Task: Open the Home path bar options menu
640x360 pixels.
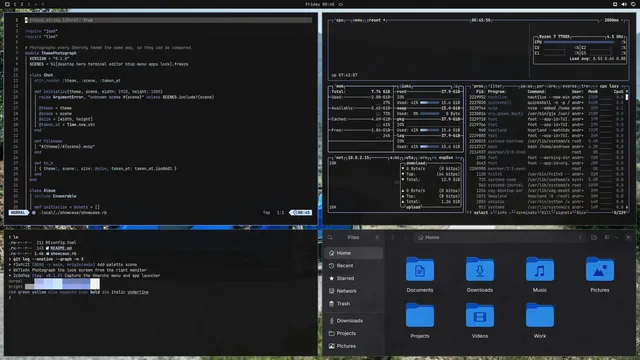Action: [x=580, y=237]
